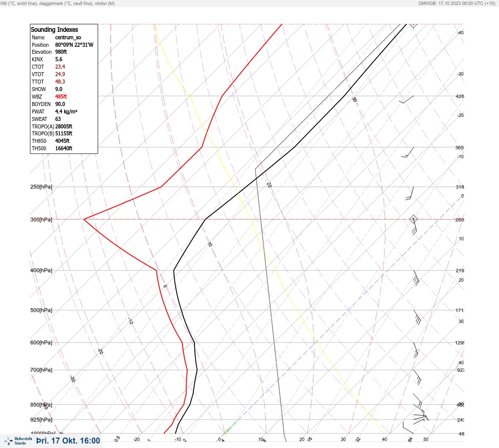Click the CTOT value 23.4
Screen dimensions: 499x448
[60, 67]
